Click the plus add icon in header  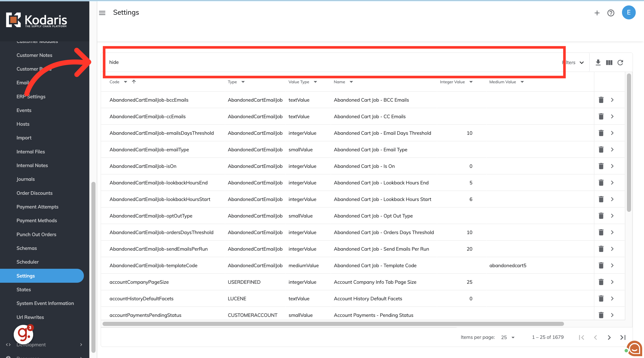597,13
